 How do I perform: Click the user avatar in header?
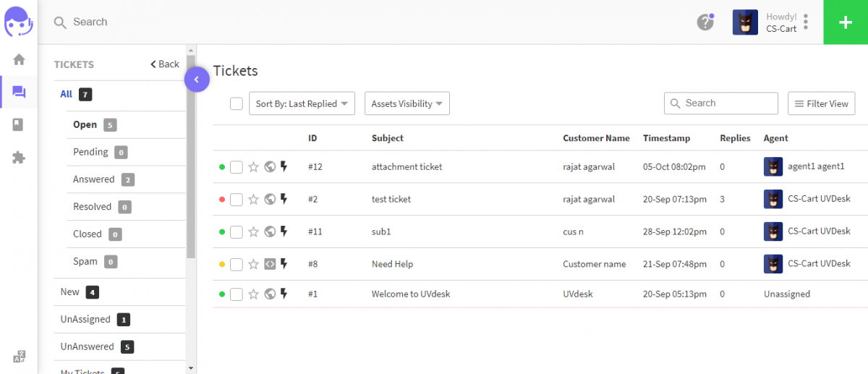pos(745,22)
